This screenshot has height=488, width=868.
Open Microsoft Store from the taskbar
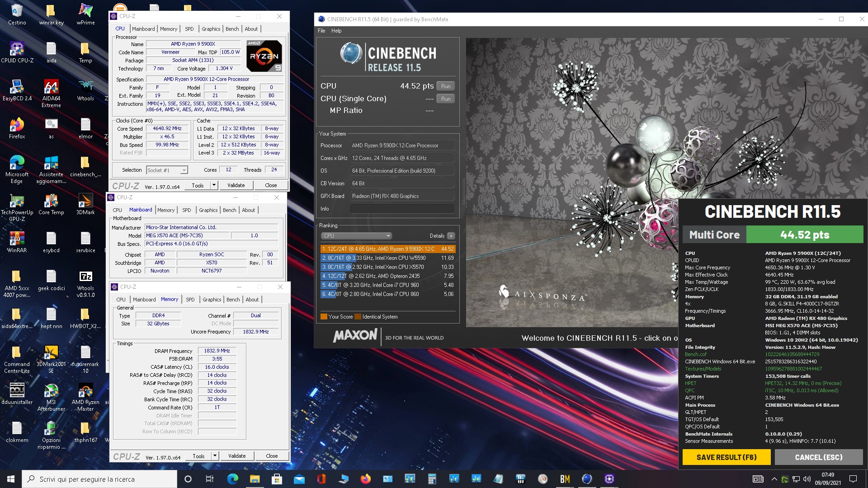pyautogui.click(x=277, y=479)
